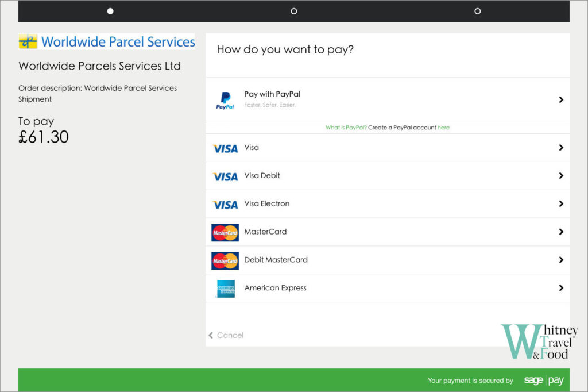Viewport: 588px width, 392px height.
Task: Click the back chevron beside Cancel
Action: (x=211, y=335)
